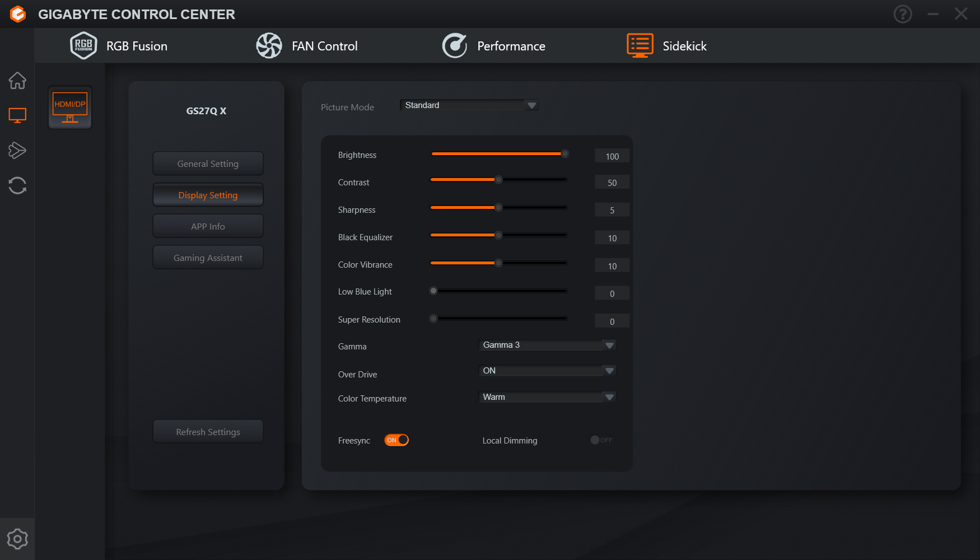Go to Home in the sidebar
The width and height of the screenshot is (980, 560).
pos(17,81)
